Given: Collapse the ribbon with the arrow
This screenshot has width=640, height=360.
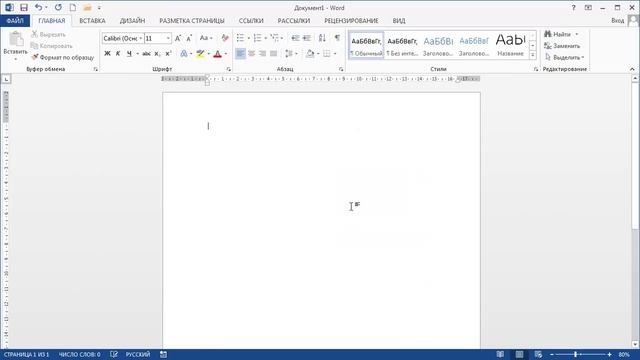Looking at the screenshot, I should [632, 69].
